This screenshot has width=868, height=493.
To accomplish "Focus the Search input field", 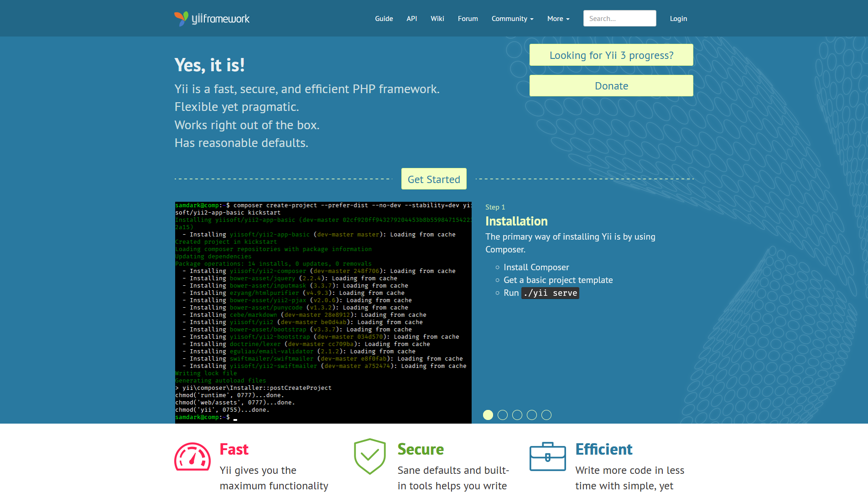I will tap(620, 18).
